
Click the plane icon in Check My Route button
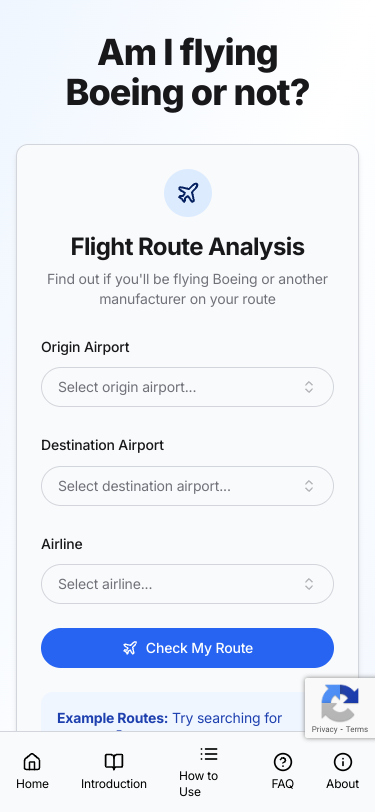[130, 648]
